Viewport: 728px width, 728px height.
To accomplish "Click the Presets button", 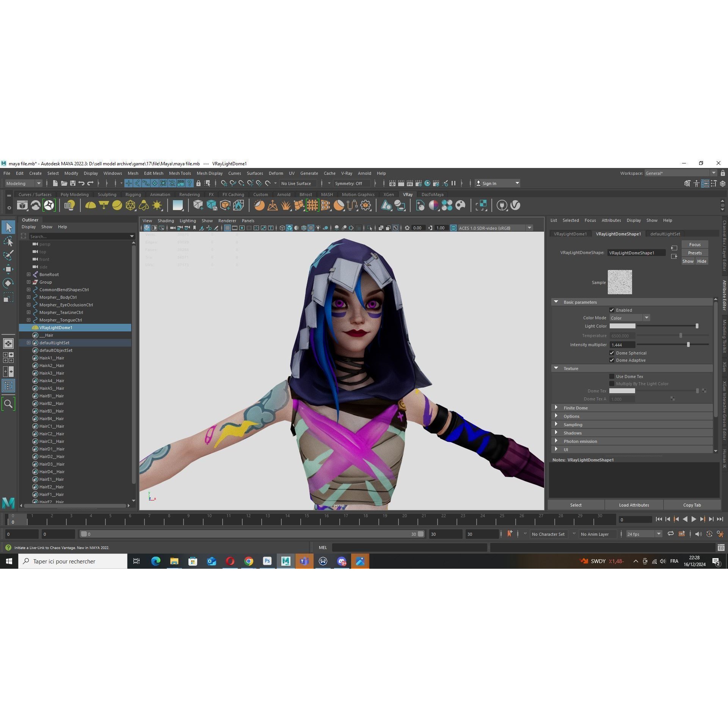I will click(695, 253).
